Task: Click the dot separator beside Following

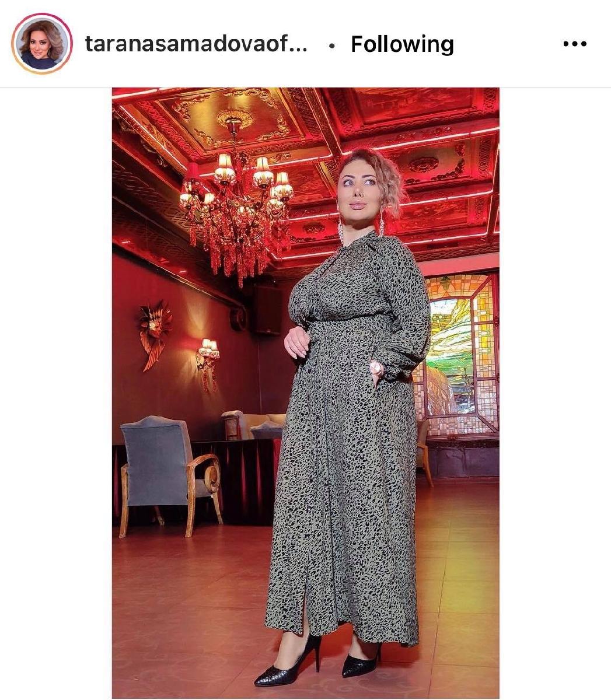Action: coord(331,45)
